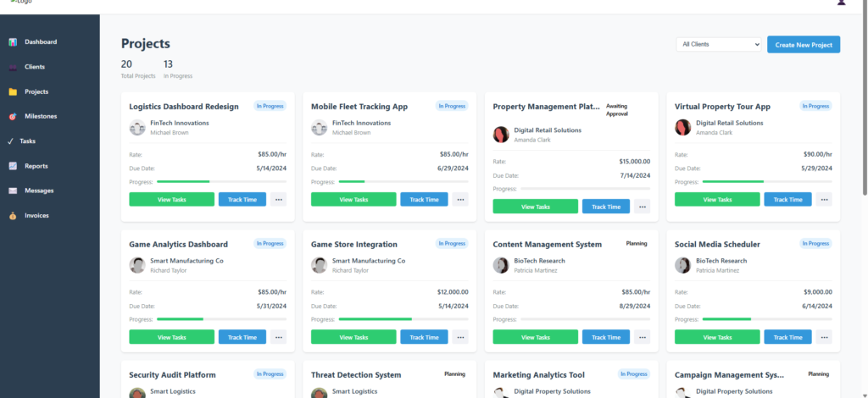This screenshot has height=398, width=868.
Task: Expand the ellipsis menu on Social Media Scheduler
Action: click(823, 337)
